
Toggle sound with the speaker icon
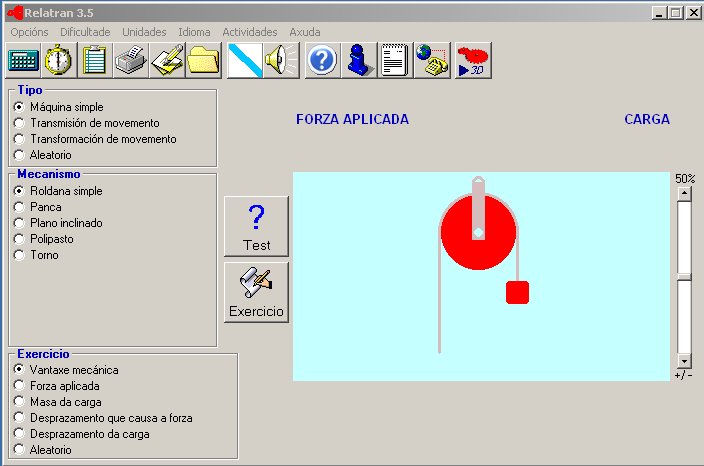point(281,61)
